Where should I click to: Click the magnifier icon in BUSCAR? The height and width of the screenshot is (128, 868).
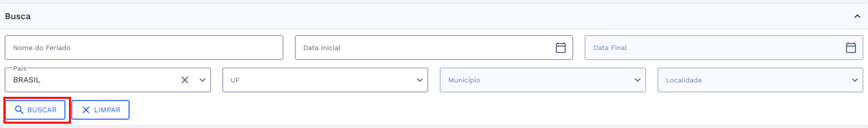pos(19,110)
